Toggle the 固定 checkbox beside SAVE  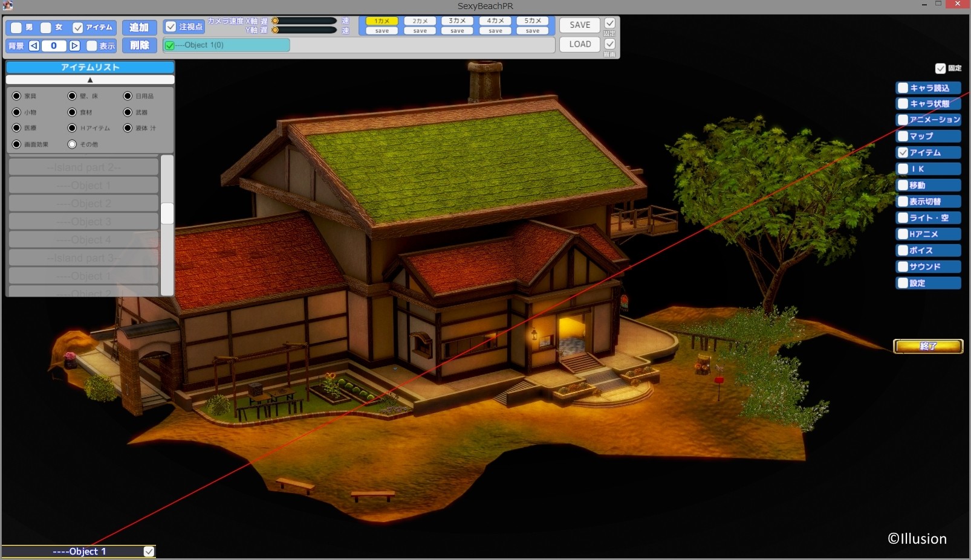pos(610,24)
